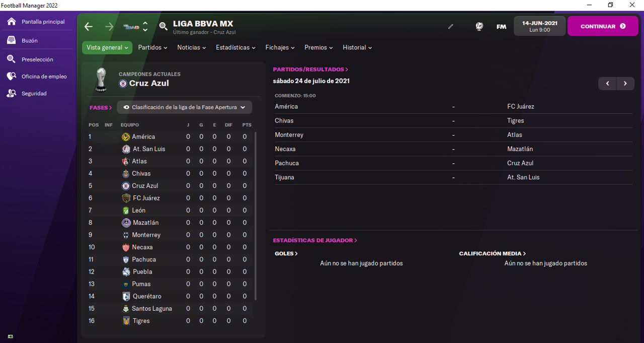Open champions Cruz Azul team link

149,84
